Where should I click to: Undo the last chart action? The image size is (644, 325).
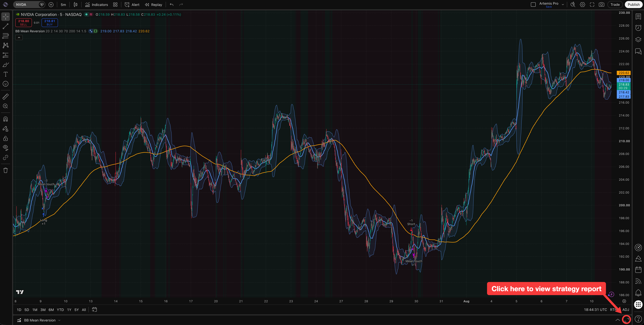(x=171, y=5)
